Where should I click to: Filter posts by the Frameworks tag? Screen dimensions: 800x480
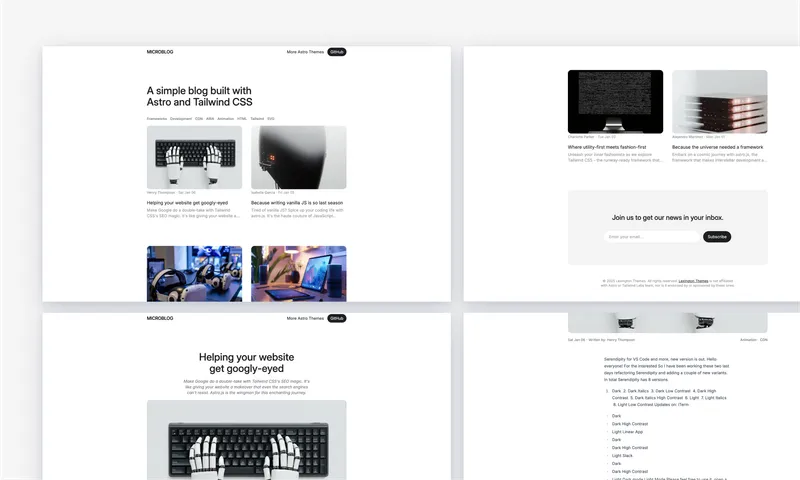coord(157,118)
